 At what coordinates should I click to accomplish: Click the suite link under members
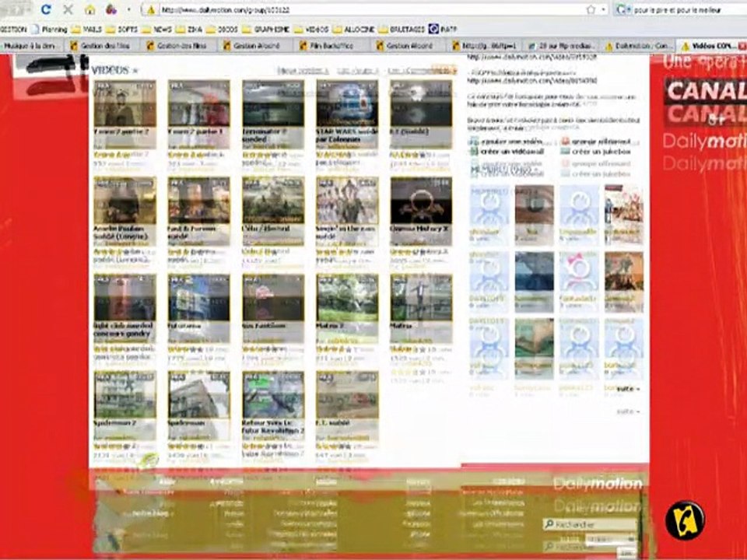tap(627, 389)
